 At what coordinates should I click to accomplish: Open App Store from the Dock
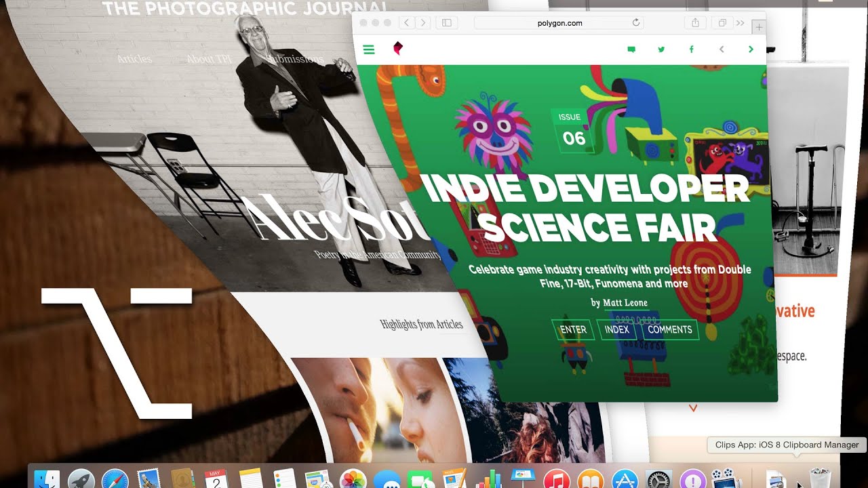pyautogui.click(x=625, y=479)
